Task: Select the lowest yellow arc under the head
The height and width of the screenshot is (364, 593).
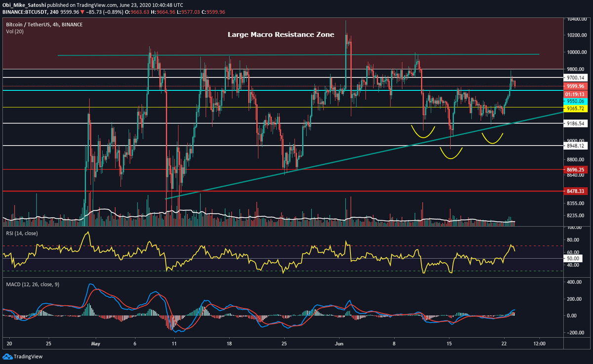Action: pos(451,152)
